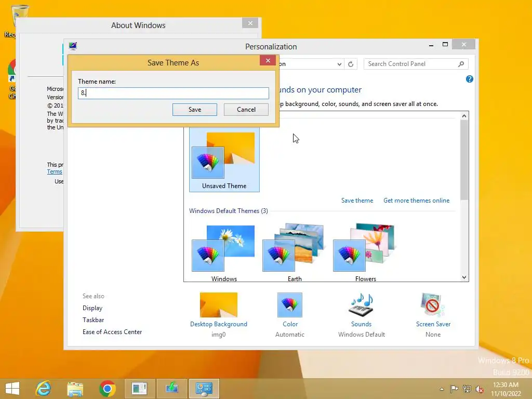The width and height of the screenshot is (532, 399).
Task: Open the clock showing 12:30 AM
Action: (506, 389)
